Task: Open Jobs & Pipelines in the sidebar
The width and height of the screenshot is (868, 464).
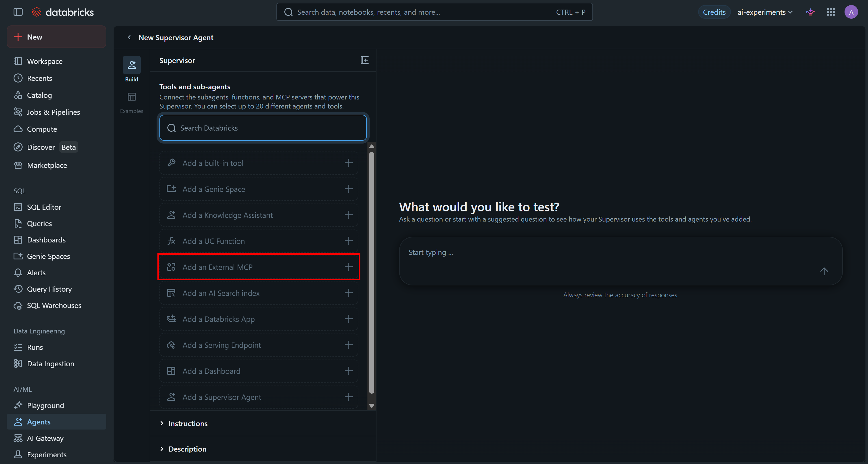Action: pyautogui.click(x=56, y=112)
